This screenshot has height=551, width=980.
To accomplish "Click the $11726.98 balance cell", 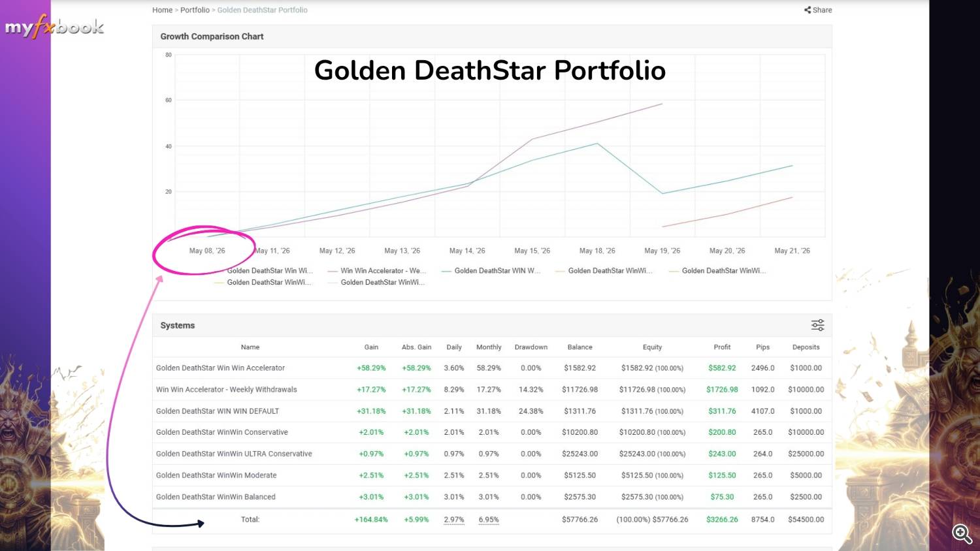I will point(580,390).
